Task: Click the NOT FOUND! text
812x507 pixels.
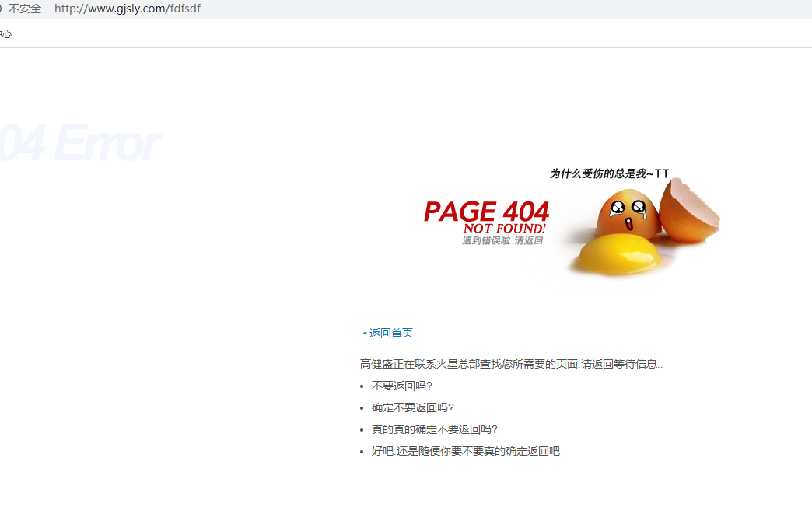Action: coord(504,229)
